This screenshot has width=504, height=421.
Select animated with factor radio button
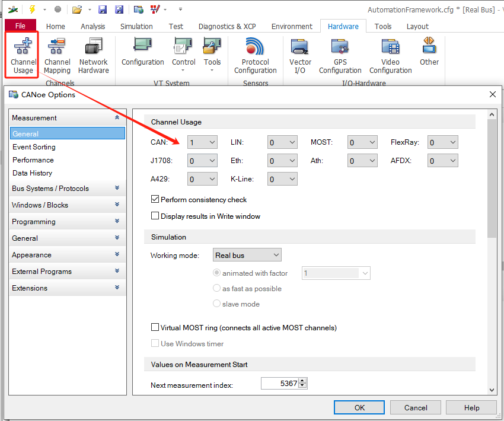click(216, 273)
